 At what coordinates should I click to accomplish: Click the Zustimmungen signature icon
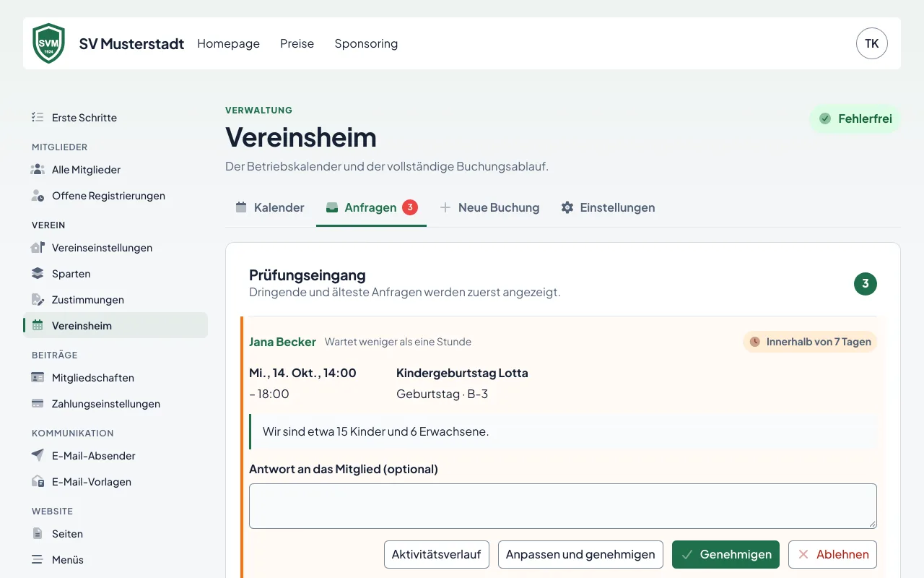coord(38,299)
